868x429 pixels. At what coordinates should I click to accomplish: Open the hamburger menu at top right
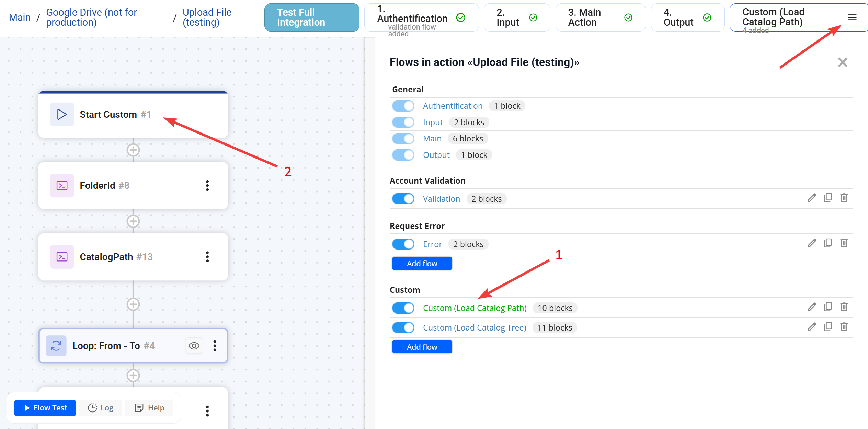(852, 18)
